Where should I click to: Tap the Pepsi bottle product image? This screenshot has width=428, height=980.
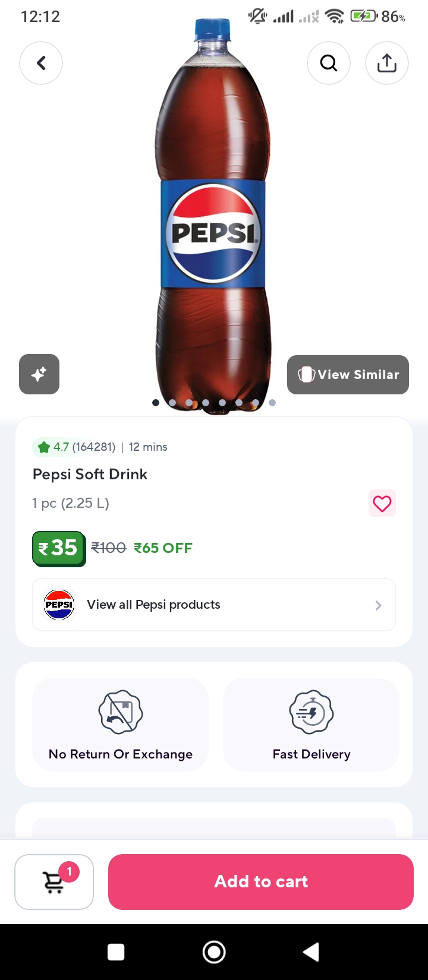(x=213, y=214)
